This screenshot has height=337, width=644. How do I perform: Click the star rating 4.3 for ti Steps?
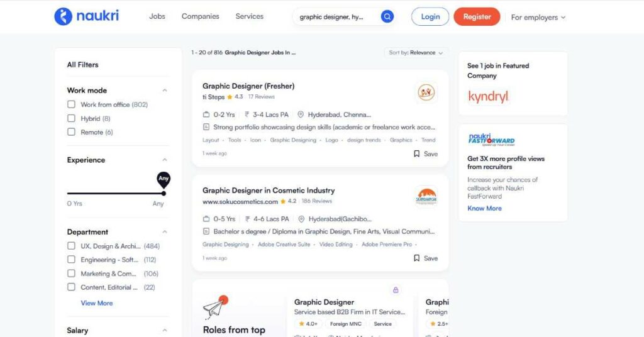[235, 97]
